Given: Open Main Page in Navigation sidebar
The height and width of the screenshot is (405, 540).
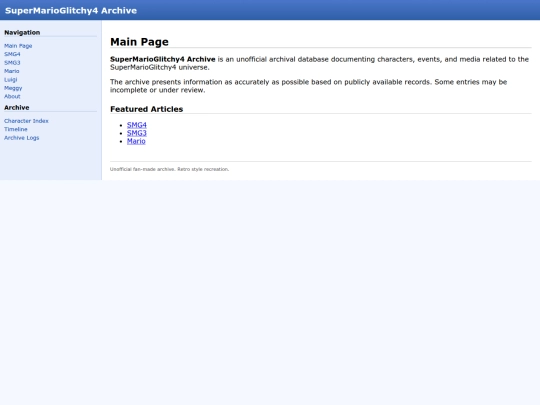Looking at the screenshot, I should tap(18, 46).
